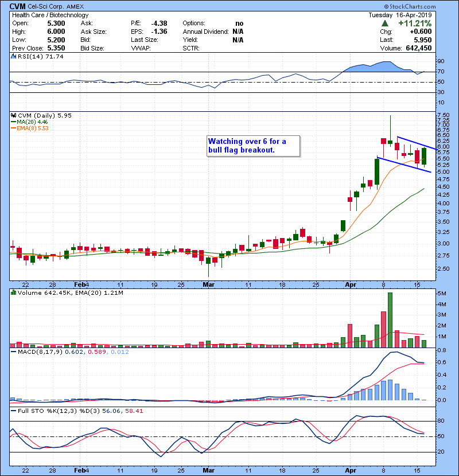Click the volume bars icon beside Volume 642.45K
The height and width of the screenshot is (476, 459).
click(x=13, y=292)
